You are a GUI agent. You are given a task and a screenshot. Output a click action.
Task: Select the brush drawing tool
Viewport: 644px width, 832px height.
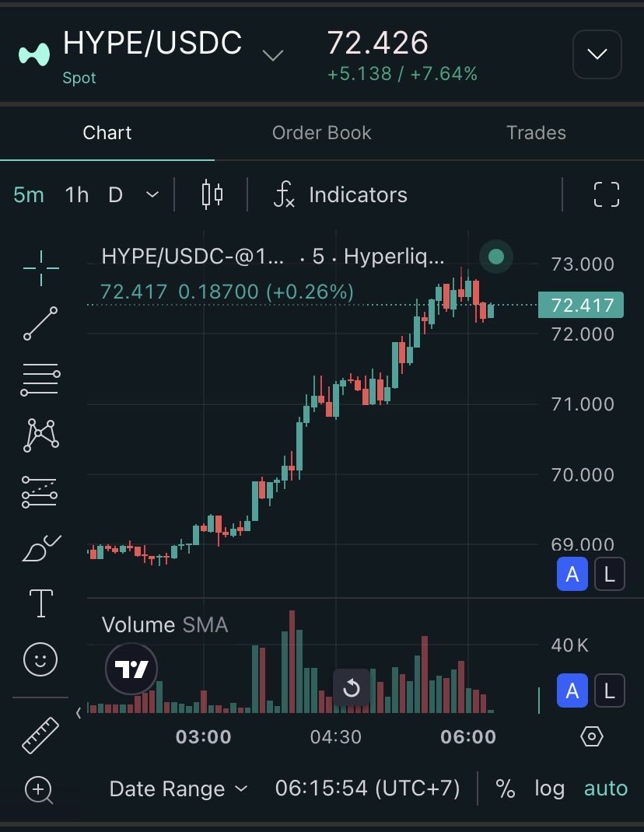41,548
